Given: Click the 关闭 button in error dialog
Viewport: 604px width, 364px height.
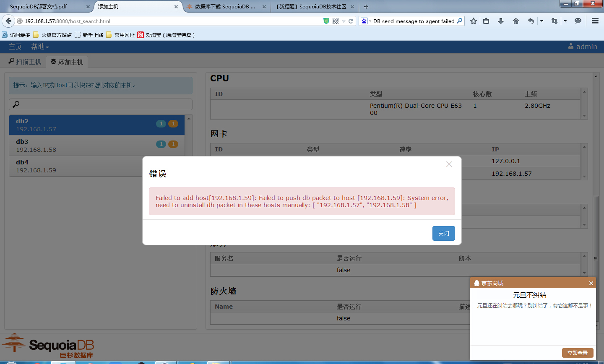Looking at the screenshot, I should pyautogui.click(x=443, y=233).
